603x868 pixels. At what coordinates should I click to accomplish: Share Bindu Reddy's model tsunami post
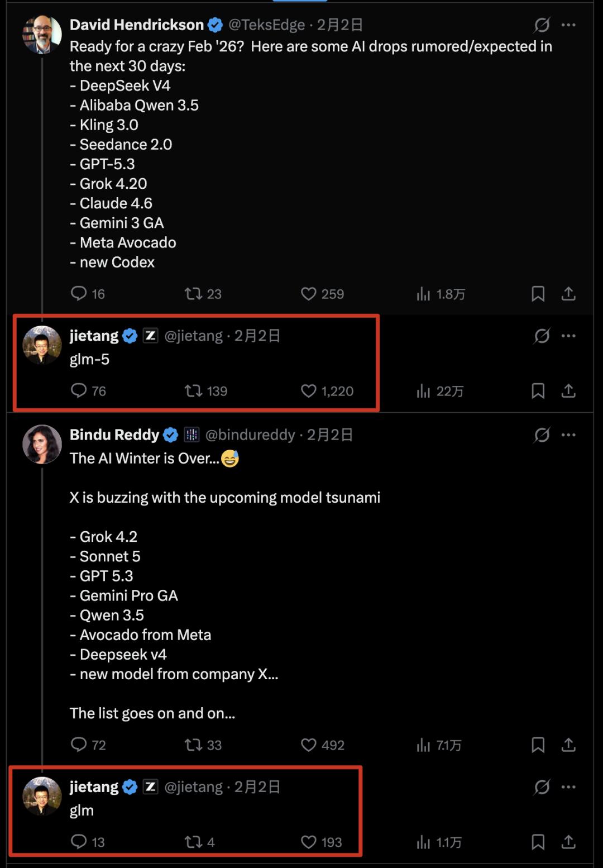pyautogui.click(x=568, y=744)
